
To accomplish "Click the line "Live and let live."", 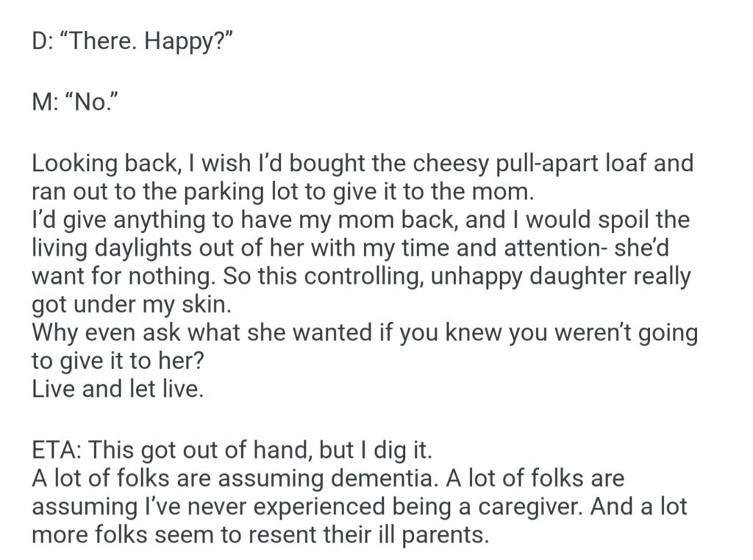I will click(118, 389).
